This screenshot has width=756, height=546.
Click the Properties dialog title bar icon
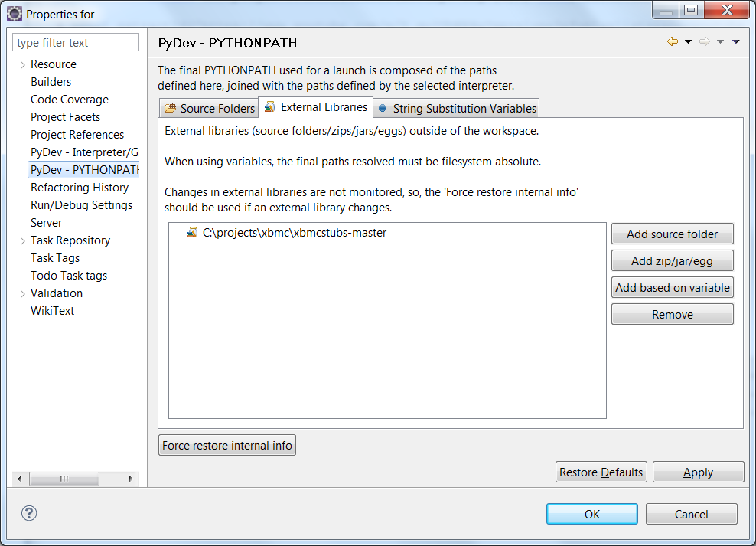click(14, 13)
